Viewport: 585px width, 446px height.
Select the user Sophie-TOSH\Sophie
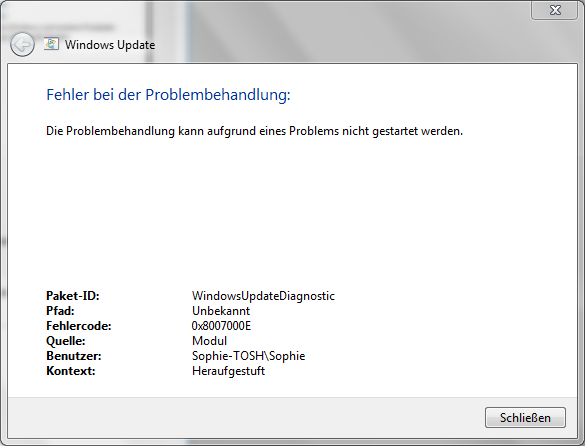tap(248, 356)
